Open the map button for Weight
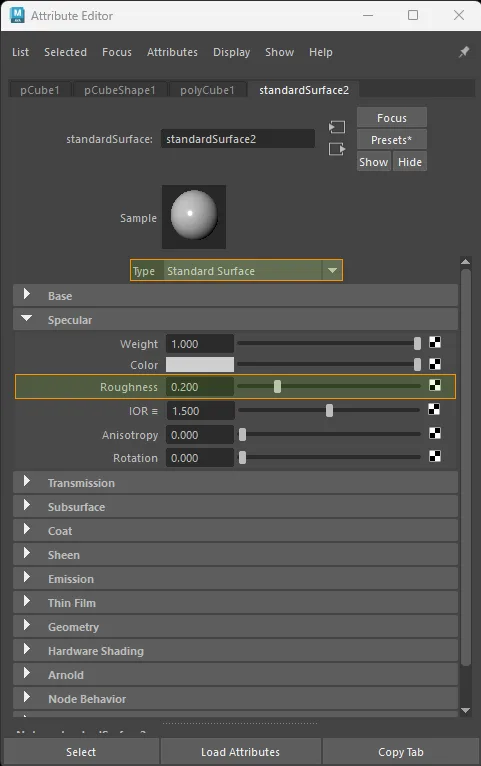 tap(435, 342)
